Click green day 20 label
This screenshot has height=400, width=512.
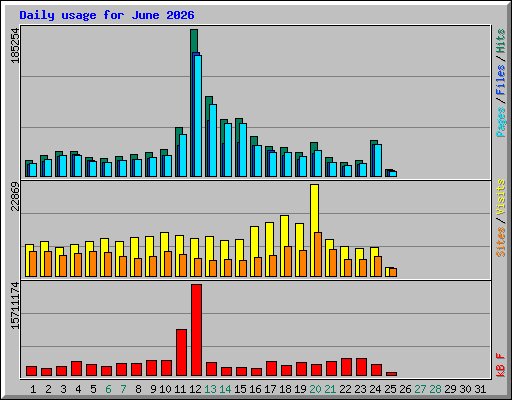tap(315, 389)
